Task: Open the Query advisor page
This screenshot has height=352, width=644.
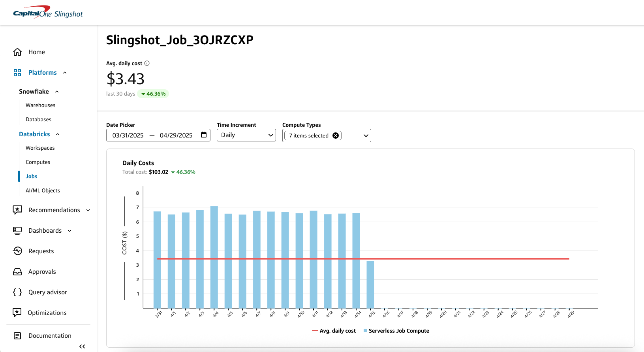Action: [x=48, y=292]
